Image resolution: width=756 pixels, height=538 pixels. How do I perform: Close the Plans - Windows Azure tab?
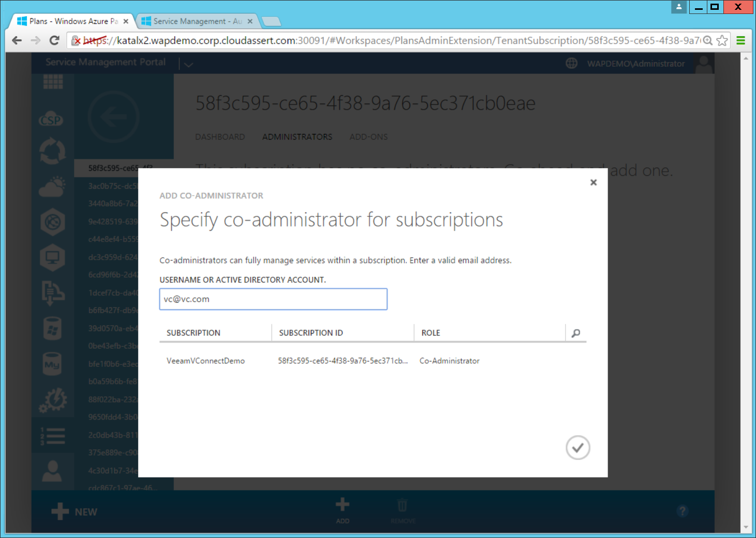(x=126, y=21)
